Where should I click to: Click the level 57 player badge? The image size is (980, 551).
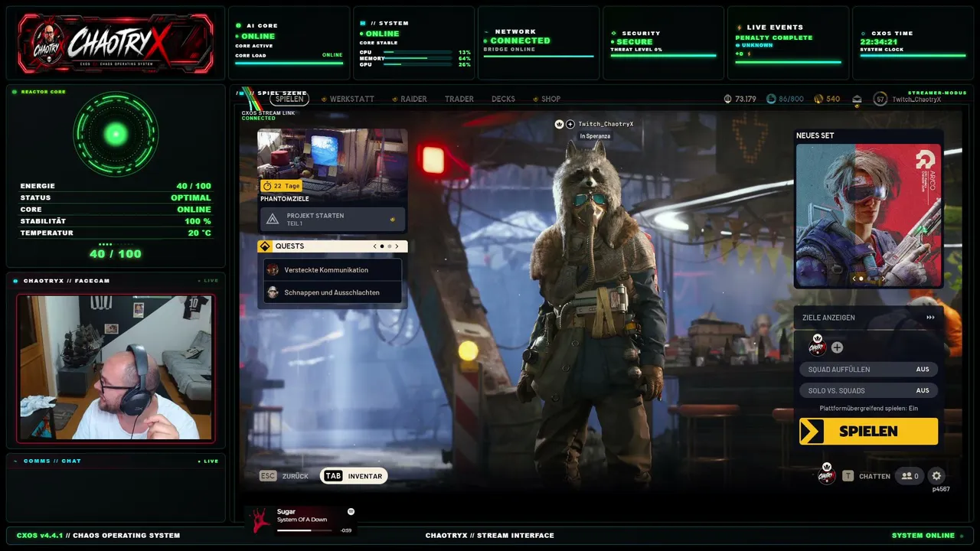click(x=880, y=99)
